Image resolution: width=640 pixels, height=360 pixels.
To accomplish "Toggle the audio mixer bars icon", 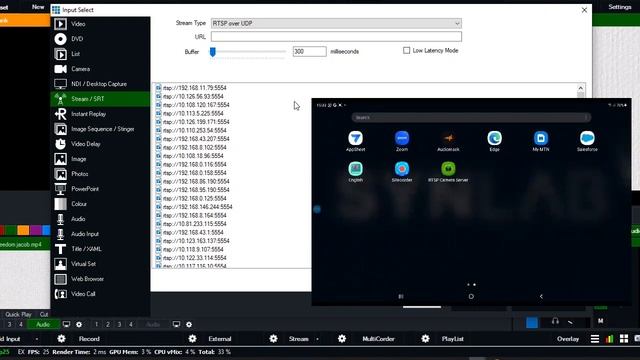I will [x=609, y=339].
